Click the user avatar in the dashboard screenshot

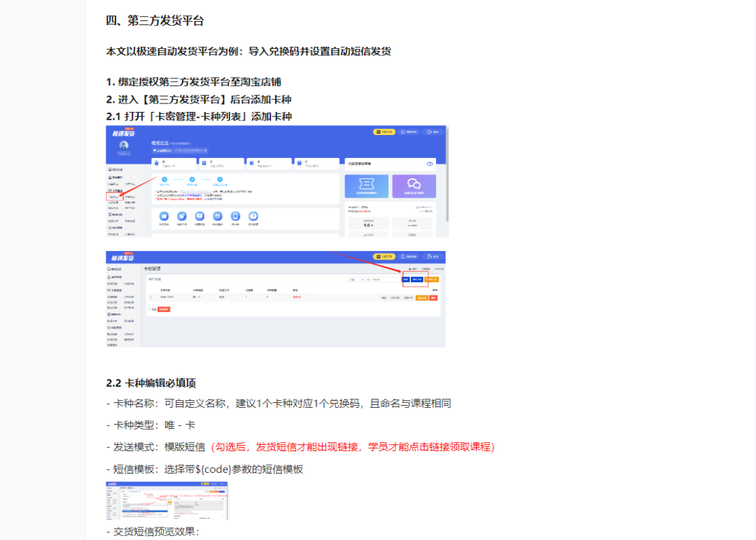pos(124,145)
